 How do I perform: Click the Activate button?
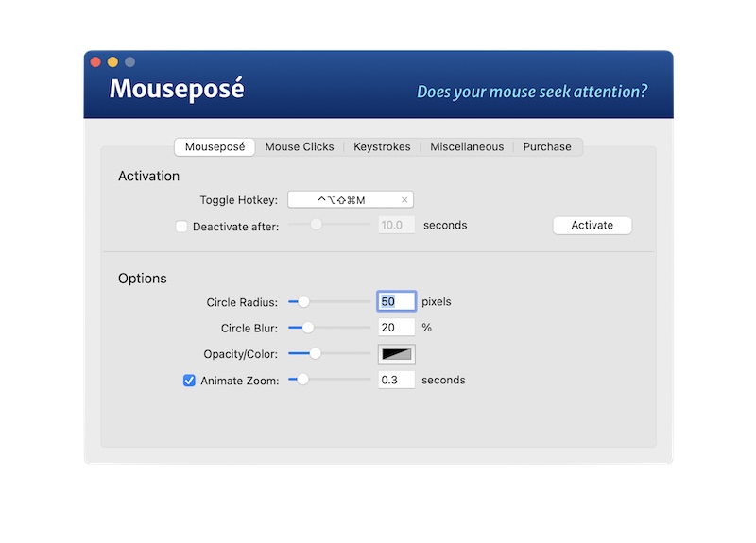[x=593, y=225]
